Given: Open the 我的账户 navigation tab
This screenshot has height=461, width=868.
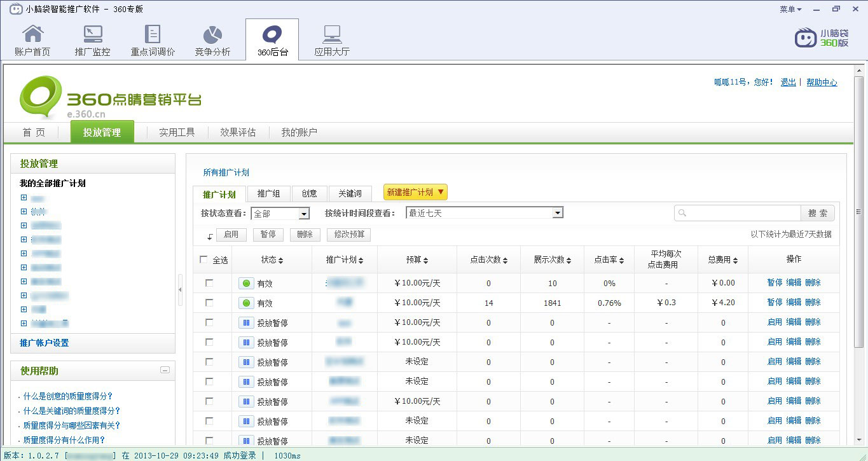Looking at the screenshot, I should [x=300, y=132].
